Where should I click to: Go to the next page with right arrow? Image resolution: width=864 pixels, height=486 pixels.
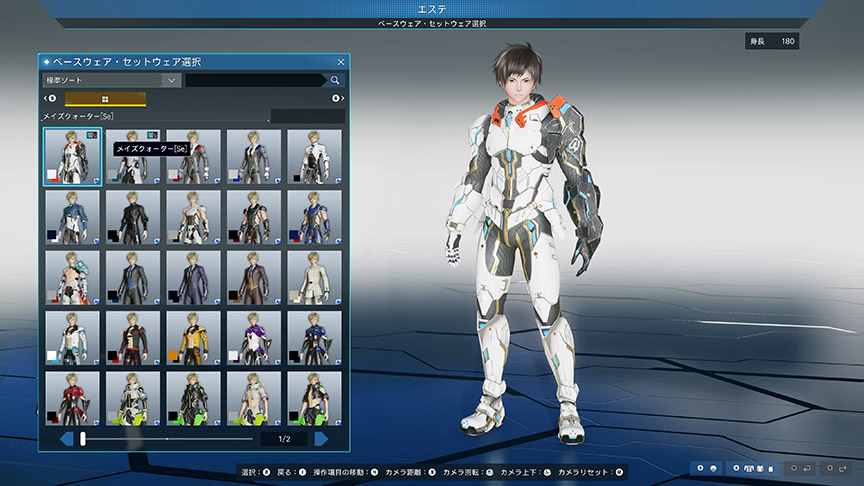(x=322, y=439)
